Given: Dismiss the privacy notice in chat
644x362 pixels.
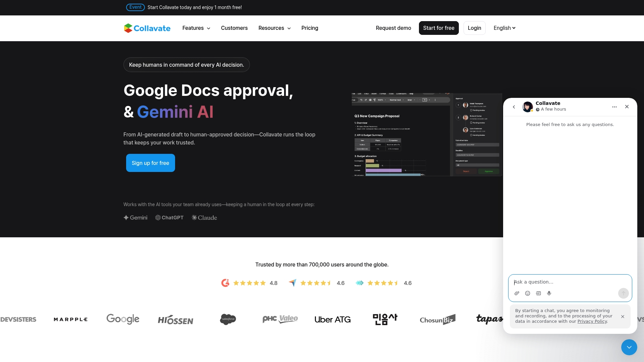Looking at the screenshot, I should pos(623,316).
